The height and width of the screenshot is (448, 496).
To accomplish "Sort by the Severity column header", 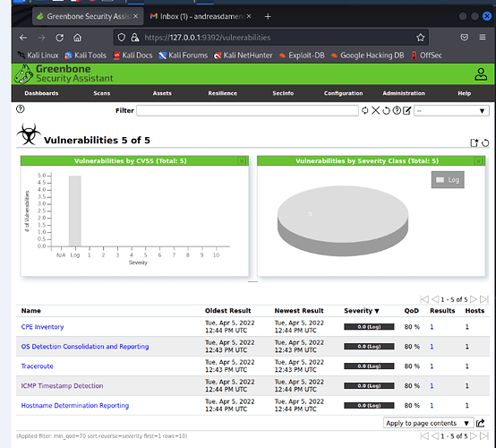I will click(361, 311).
